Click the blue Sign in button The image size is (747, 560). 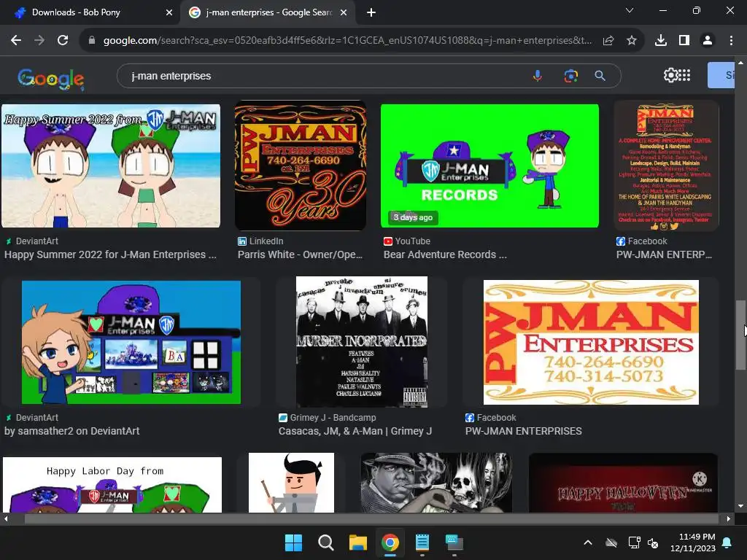721,75
